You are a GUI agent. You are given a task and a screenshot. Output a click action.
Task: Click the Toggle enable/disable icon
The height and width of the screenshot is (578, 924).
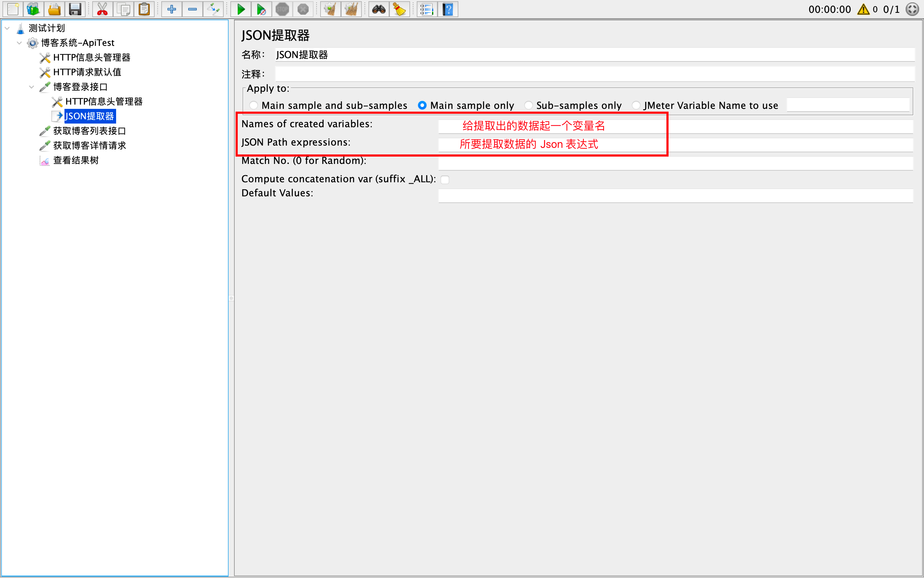[x=213, y=9]
